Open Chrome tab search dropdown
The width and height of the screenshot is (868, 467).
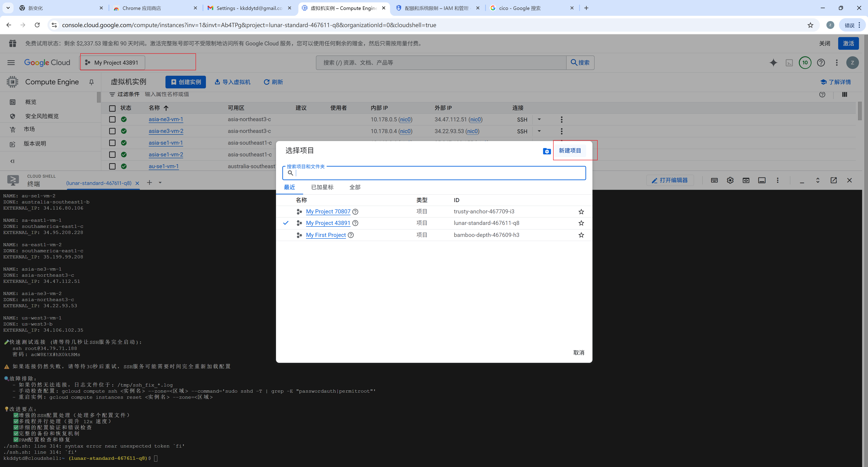click(8, 8)
